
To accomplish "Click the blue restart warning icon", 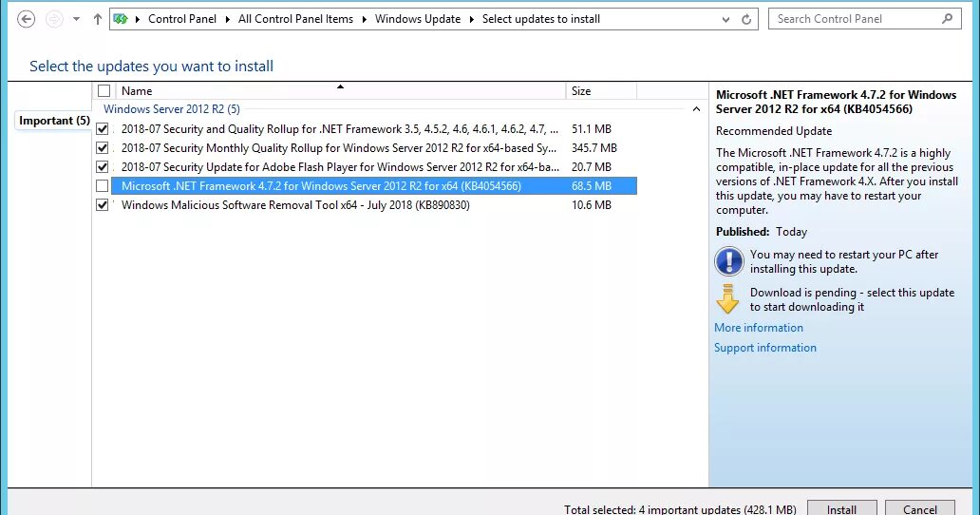I will (x=728, y=261).
